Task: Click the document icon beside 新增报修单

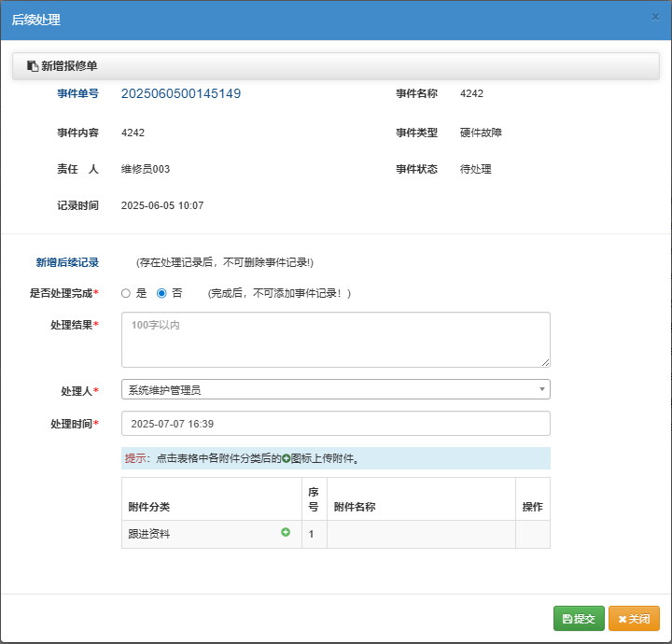Action: [33, 66]
